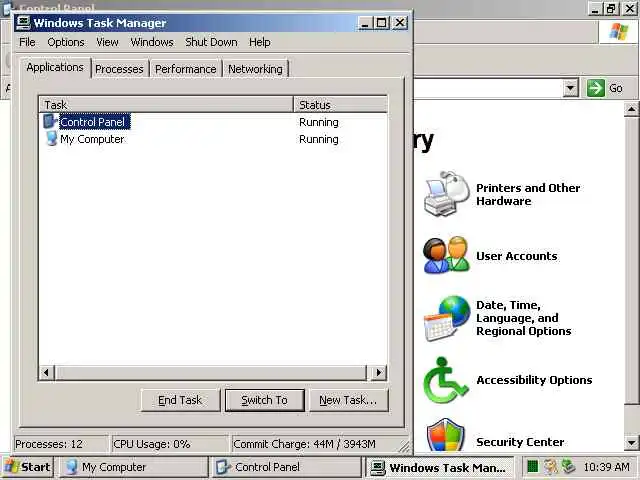
Task: Open the User Accounts link
Action: (516, 256)
